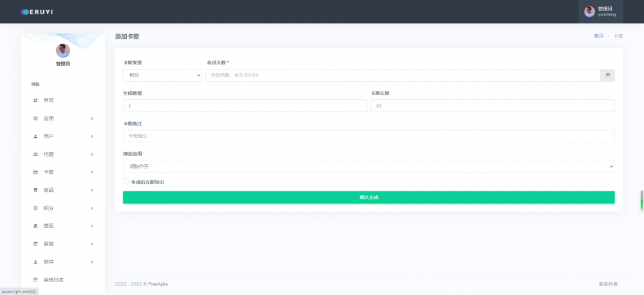Expand the 留言 sidebar menu arrow
644x295 pixels.
(x=92, y=244)
